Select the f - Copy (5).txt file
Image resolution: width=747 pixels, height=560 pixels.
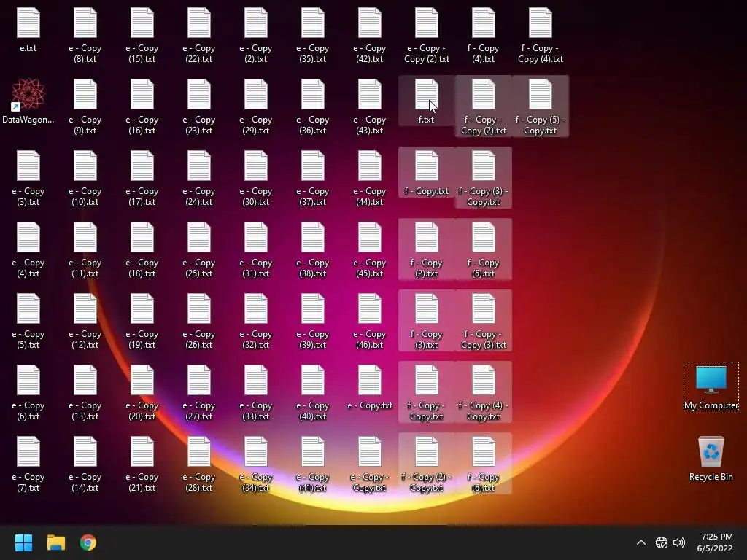pos(483,249)
